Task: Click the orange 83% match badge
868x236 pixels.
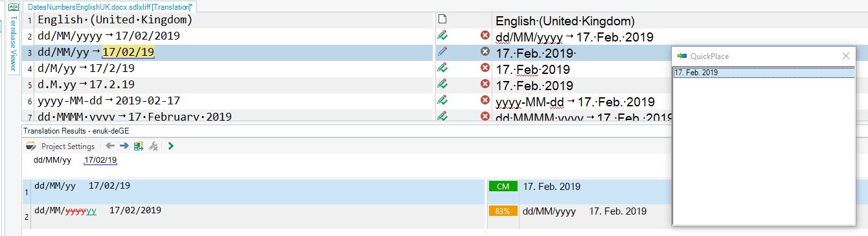Action: [503, 211]
